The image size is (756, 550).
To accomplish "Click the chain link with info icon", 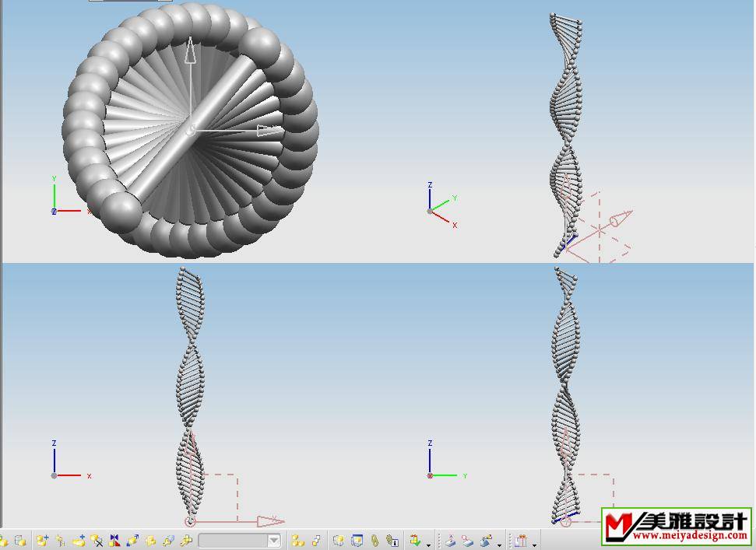I will (392, 541).
